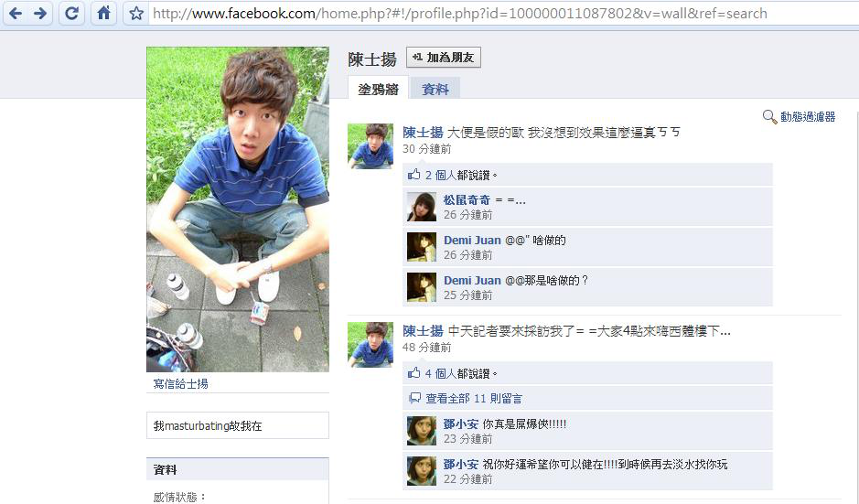This screenshot has width=859, height=504.
Task: Click the browser forward arrow
Action: 40,13
